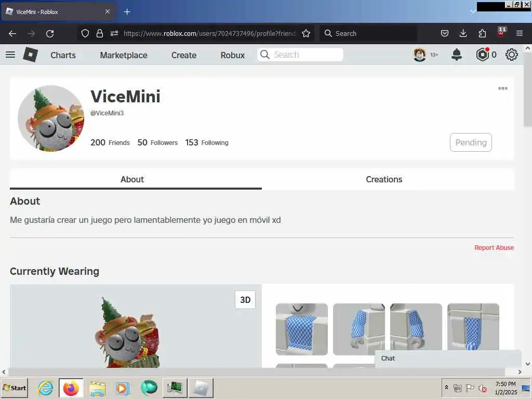Open ViceMini's round avatar headshot
Viewport: 532px width, 399px height.
click(51, 118)
